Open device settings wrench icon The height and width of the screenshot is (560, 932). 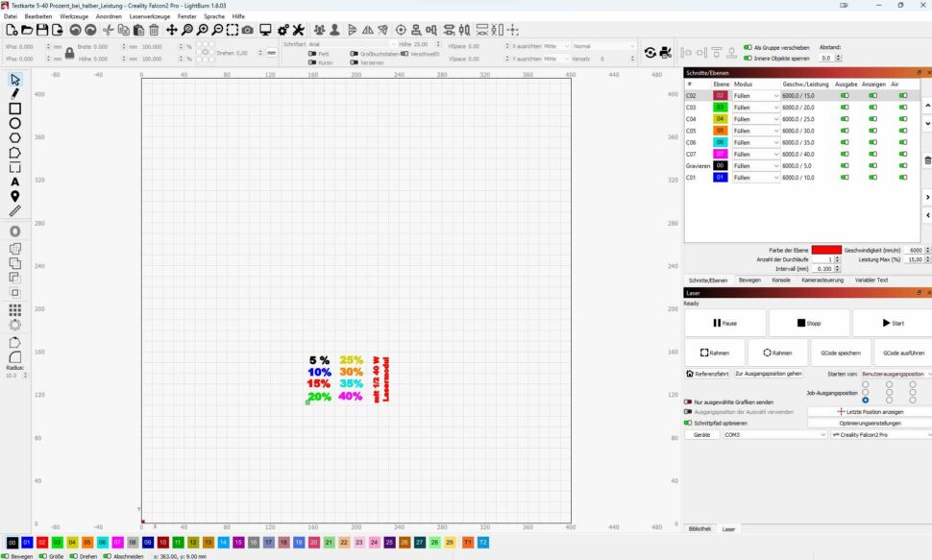click(299, 30)
